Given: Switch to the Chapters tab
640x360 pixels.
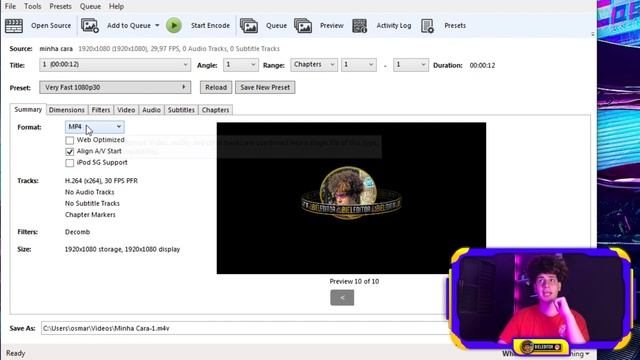Looking at the screenshot, I should tap(216, 110).
